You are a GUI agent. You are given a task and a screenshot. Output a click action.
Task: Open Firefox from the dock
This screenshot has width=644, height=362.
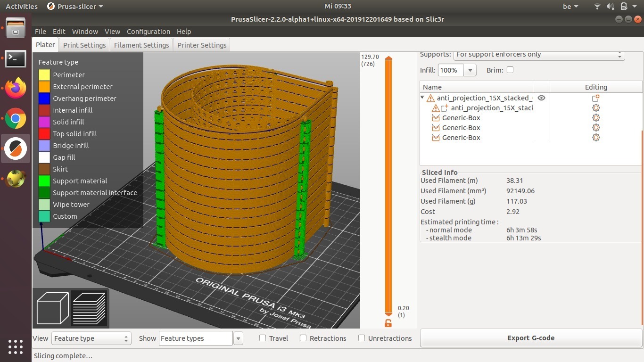click(16, 88)
